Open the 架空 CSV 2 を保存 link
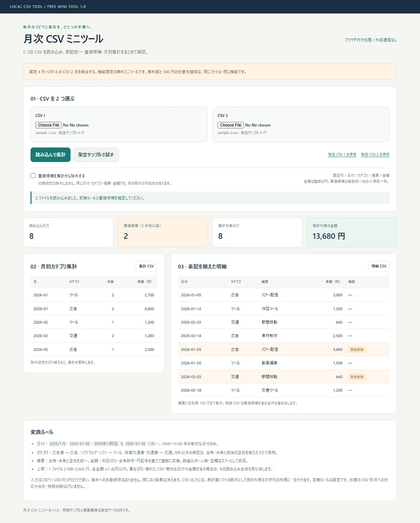Viewport: 420px width, 523px height. coord(375,154)
